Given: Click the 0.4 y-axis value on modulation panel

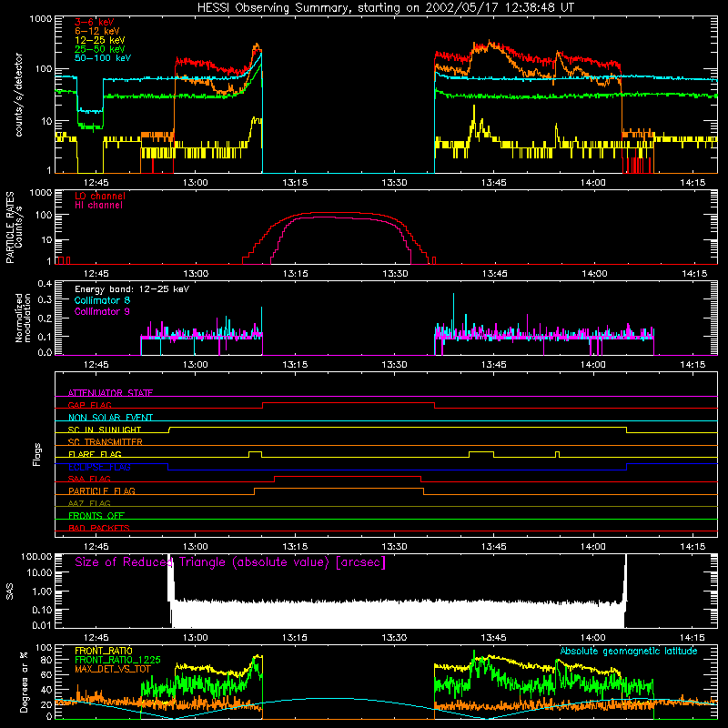Looking at the screenshot, I should coord(45,283).
